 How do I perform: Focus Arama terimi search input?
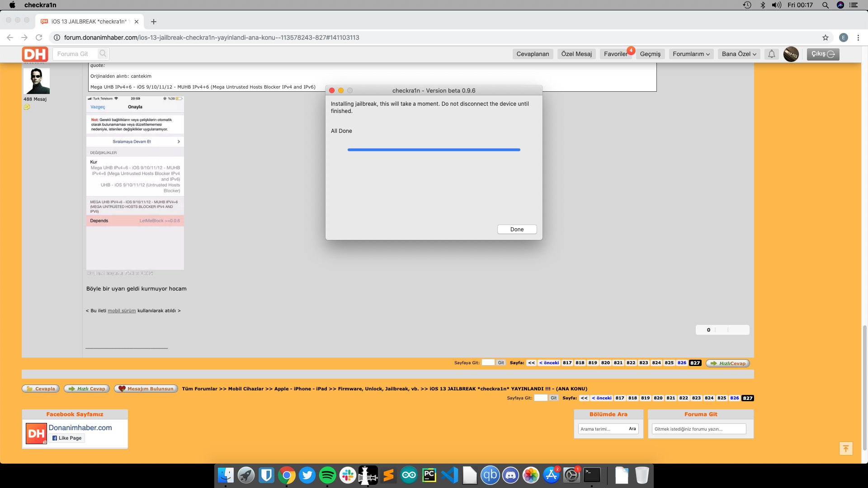602,429
